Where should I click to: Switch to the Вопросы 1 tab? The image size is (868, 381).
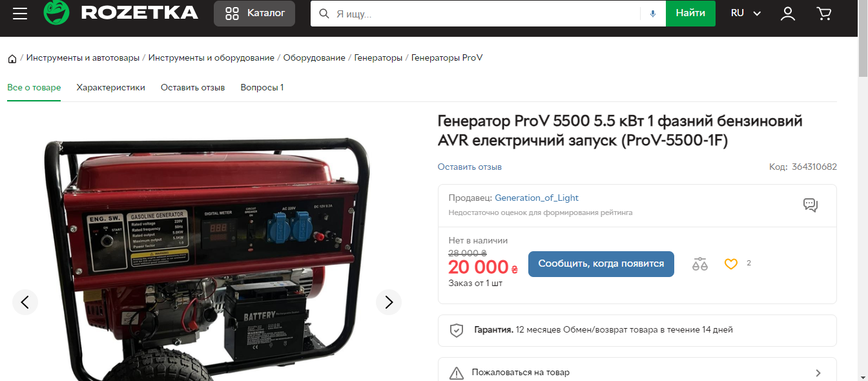point(262,87)
